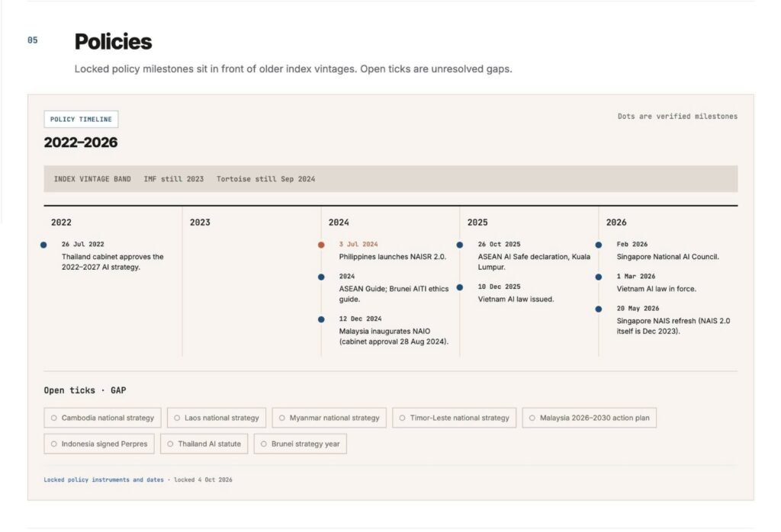The height and width of the screenshot is (532, 781).
Task: Select the 10 Dec 2025 Vietnam law dot
Action: pos(460,287)
